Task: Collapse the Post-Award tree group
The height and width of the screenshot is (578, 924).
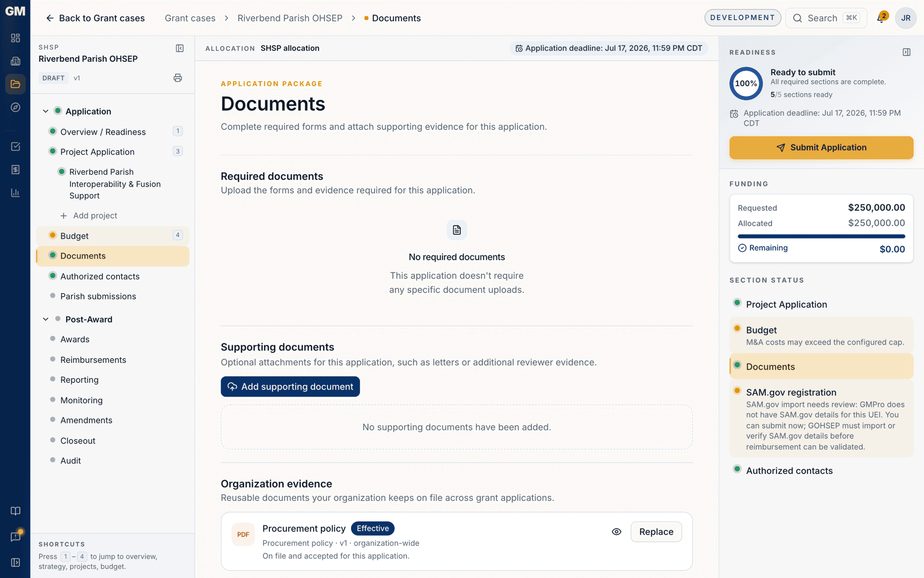Action: [46, 319]
